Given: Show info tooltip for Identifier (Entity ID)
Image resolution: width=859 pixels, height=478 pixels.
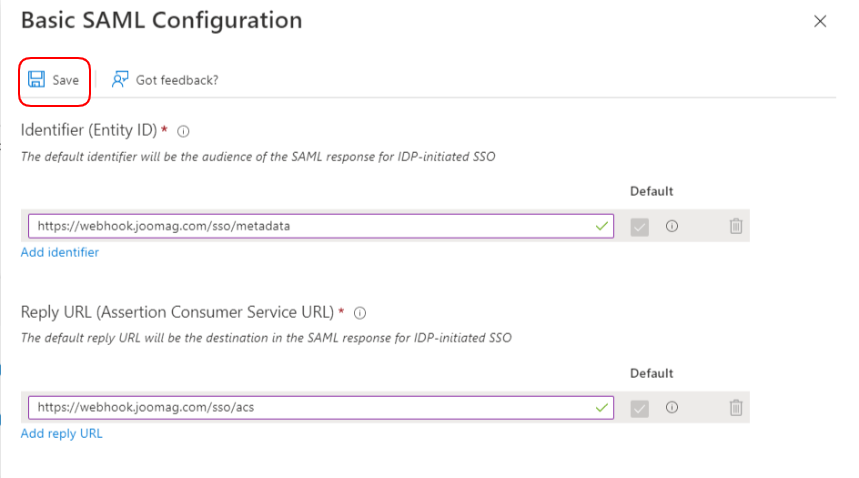Looking at the screenshot, I should (x=184, y=131).
